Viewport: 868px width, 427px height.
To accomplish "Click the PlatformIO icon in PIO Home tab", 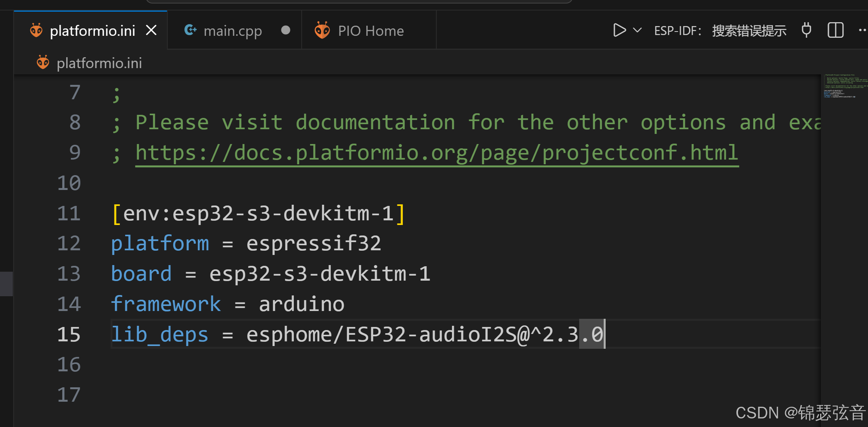I will point(322,30).
